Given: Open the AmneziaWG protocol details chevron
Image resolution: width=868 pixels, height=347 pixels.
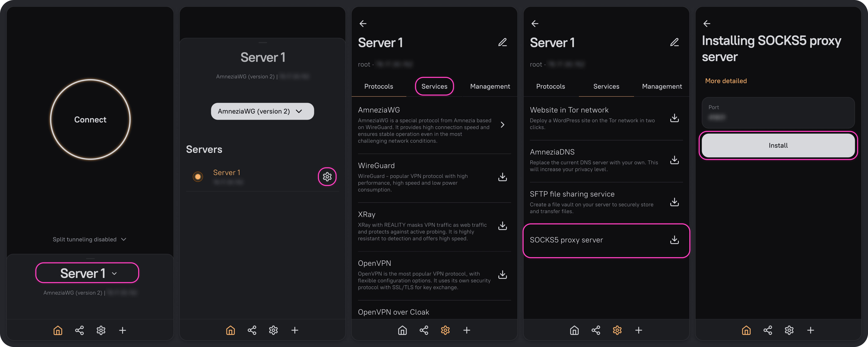Looking at the screenshot, I should [x=502, y=125].
